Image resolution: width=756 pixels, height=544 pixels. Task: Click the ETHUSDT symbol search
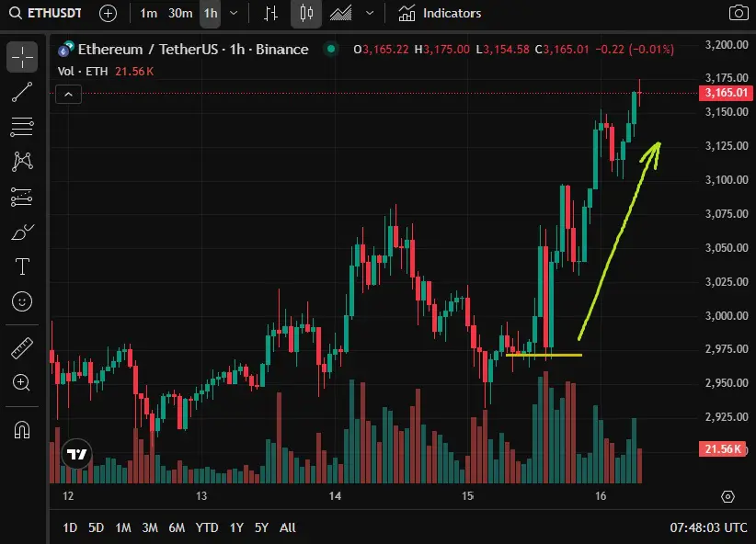tap(45, 14)
